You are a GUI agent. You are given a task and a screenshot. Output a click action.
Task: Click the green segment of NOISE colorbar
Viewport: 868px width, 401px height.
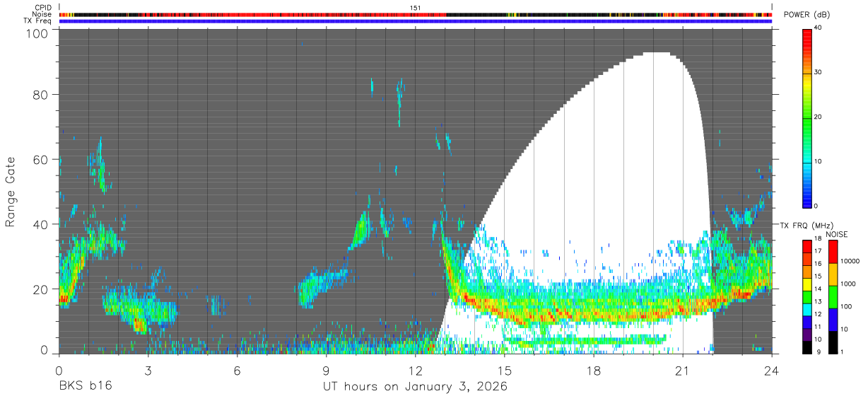point(832,297)
